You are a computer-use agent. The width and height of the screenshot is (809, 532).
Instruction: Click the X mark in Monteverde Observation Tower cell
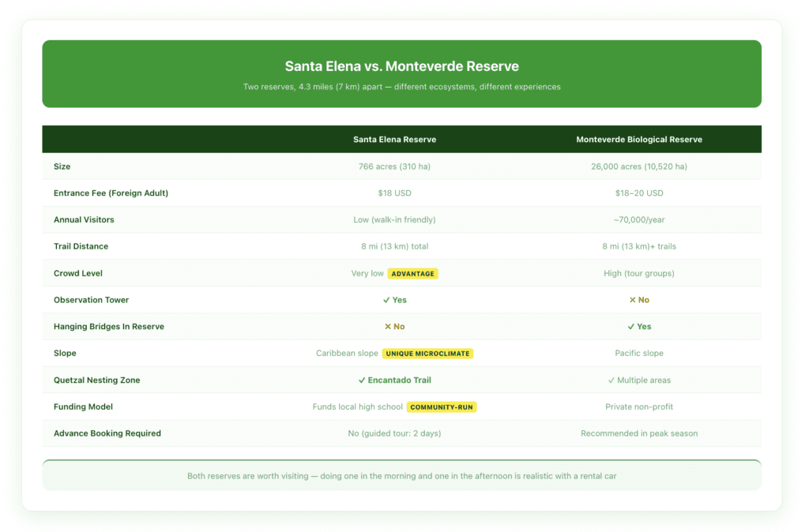pyautogui.click(x=632, y=300)
